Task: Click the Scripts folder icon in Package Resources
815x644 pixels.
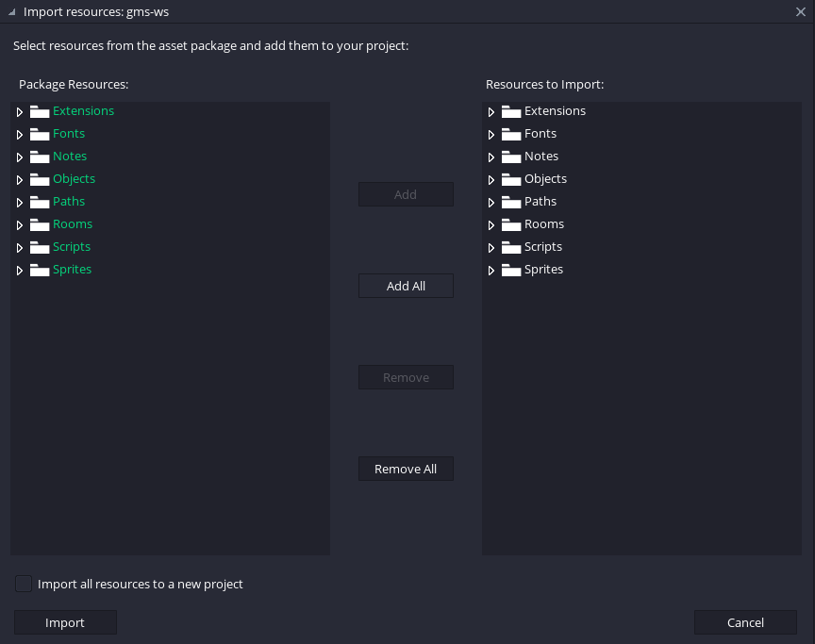Action: point(40,246)
